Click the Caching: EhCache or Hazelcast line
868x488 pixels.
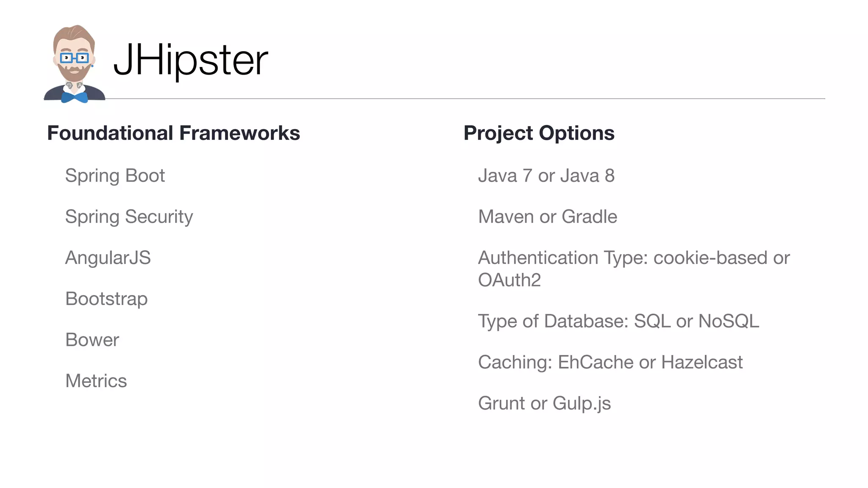click(610, 362)
